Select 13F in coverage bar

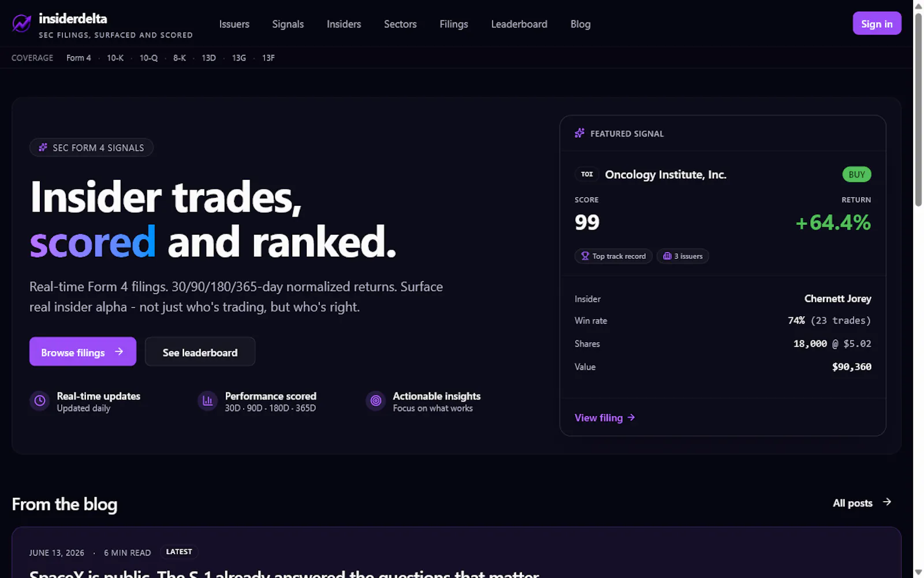click(269, 58)
